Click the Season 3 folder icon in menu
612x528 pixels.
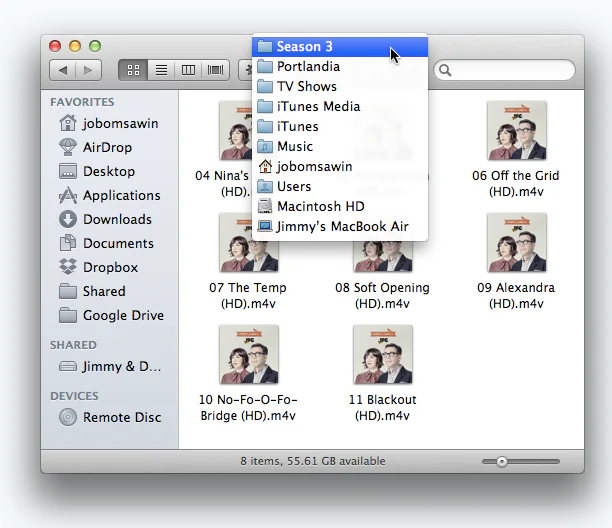click(x=265, y=46)
